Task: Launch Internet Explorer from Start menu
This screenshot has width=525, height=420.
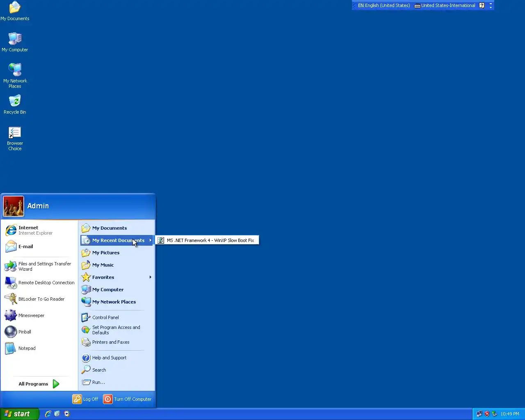Action: coord(40,230)
